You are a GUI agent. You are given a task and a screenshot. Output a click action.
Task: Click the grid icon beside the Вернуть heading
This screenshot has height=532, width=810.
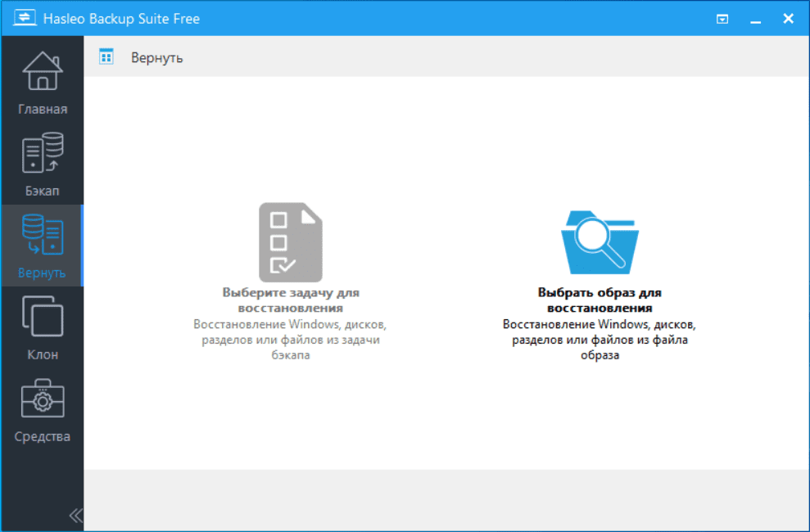coord(106,56)
